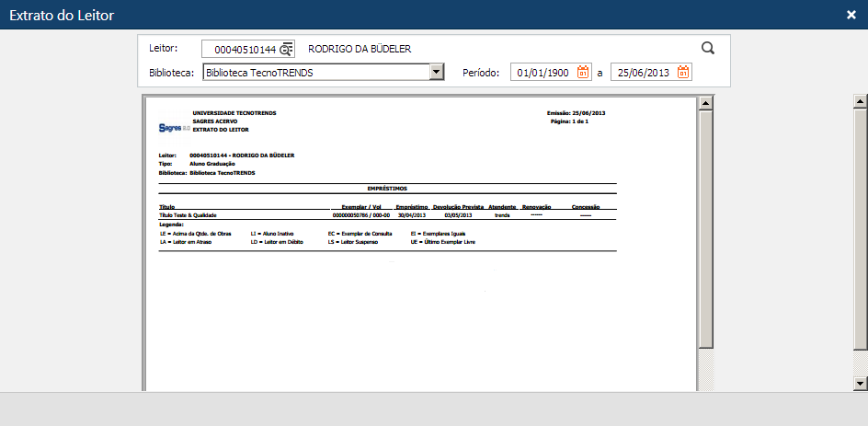The image size is (868, 426).
Task: Click the Sagres logo in the report
Action: pos(174,128)
